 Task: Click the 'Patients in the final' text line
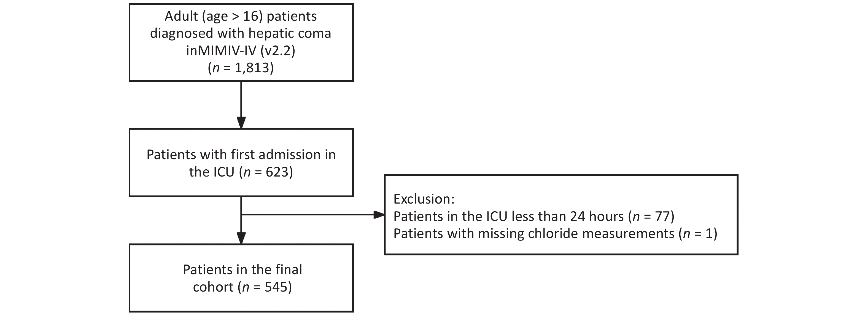click(x=242, y=269)
